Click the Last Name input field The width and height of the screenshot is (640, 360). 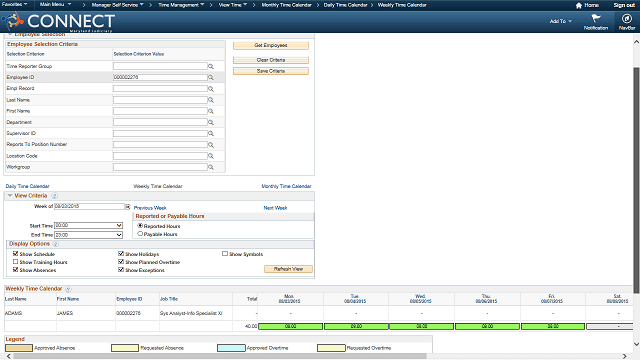[x=160, y=100]
